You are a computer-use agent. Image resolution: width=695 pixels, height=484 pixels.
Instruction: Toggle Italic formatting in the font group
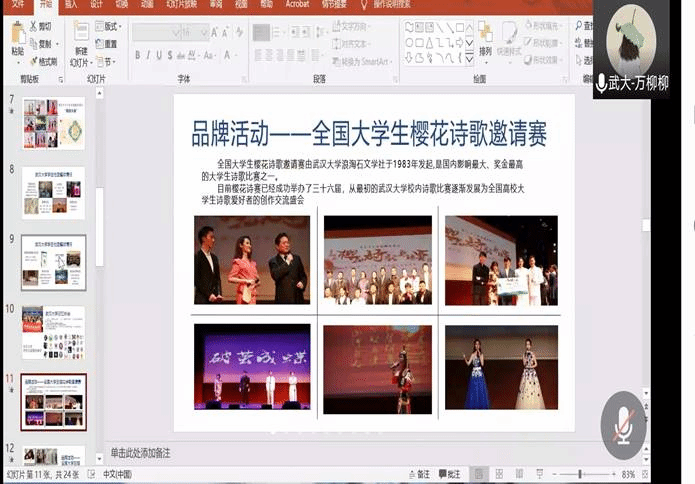[149, 56]
